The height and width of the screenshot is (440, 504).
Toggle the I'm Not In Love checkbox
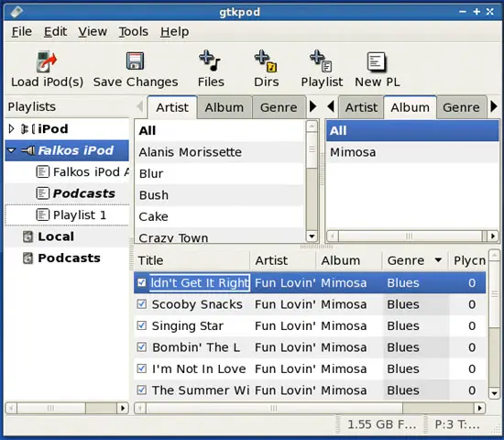coord(142,368)
